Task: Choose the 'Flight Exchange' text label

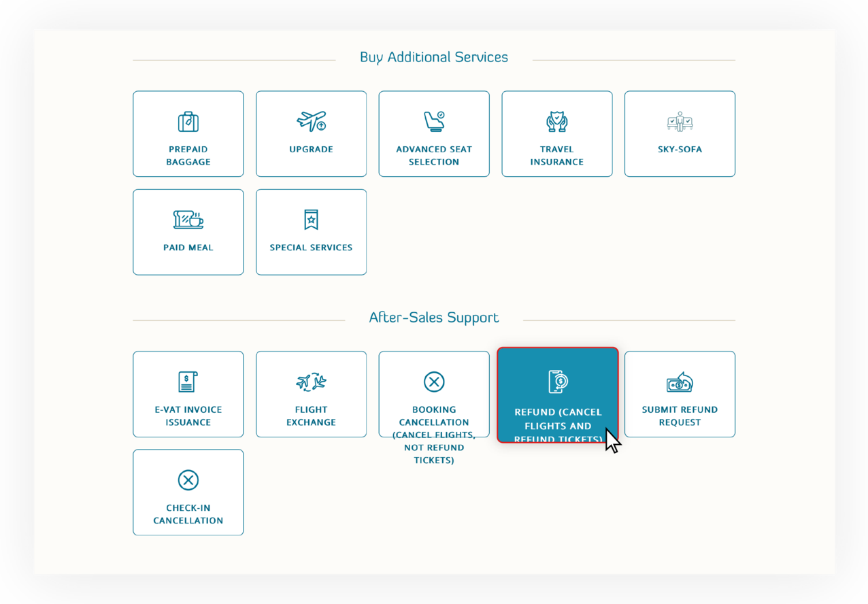Action: [x=312, y=416]
